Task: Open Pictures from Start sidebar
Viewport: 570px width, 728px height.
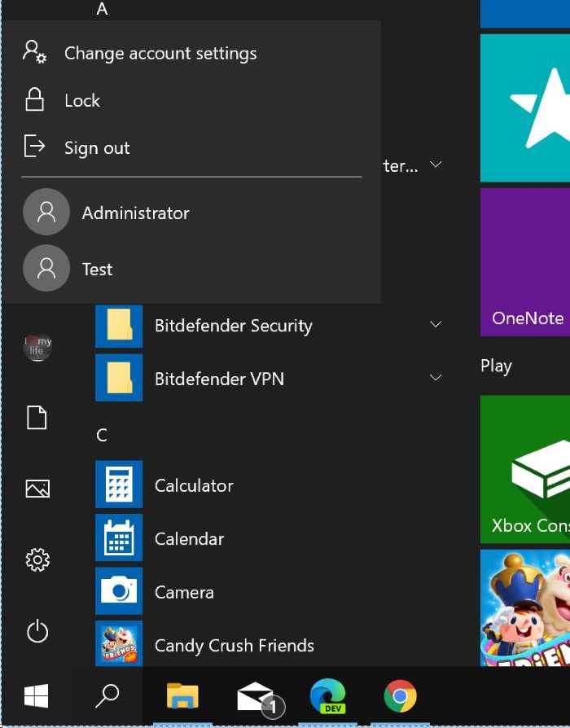Action: (37, 489)
